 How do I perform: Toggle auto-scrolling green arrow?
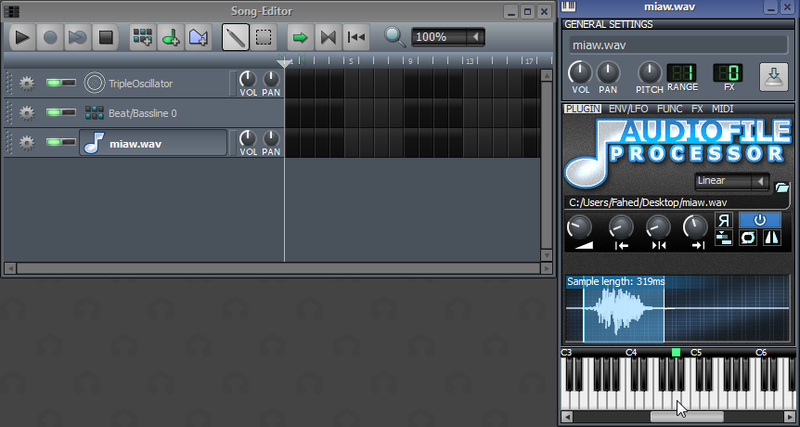coord(301,37)
